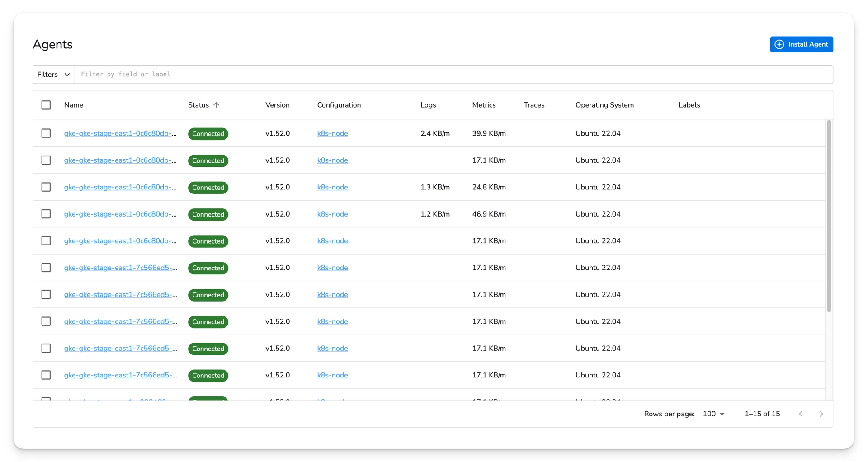Sort the table by the Name column header
This screenshot has height=462, width=868.
pyautogui.click(x=74, y=105)
